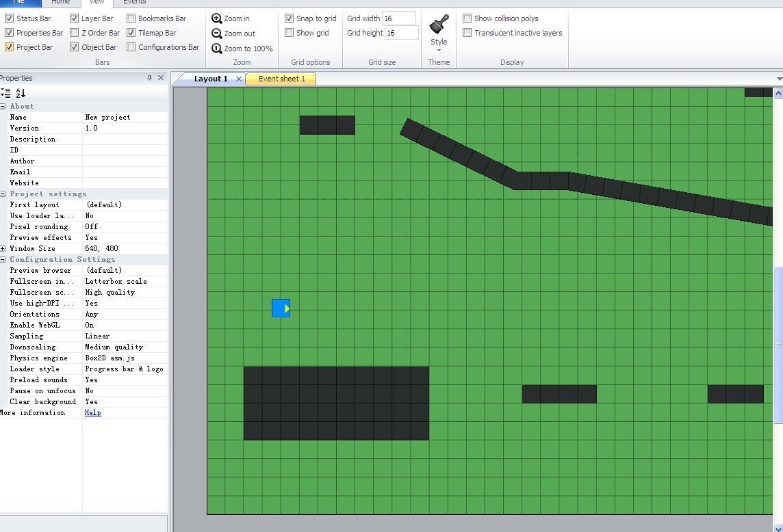Click the vertical scrollbar thumb
Viewport: 783px width, 532px height.
(x=778, y=345)
